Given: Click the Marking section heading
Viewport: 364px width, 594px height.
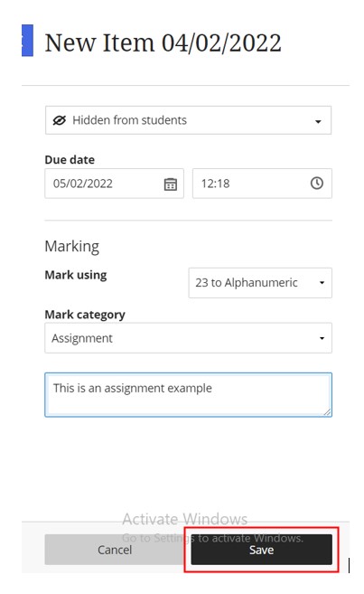Looking at the screenshot, I should click(72, 247).
